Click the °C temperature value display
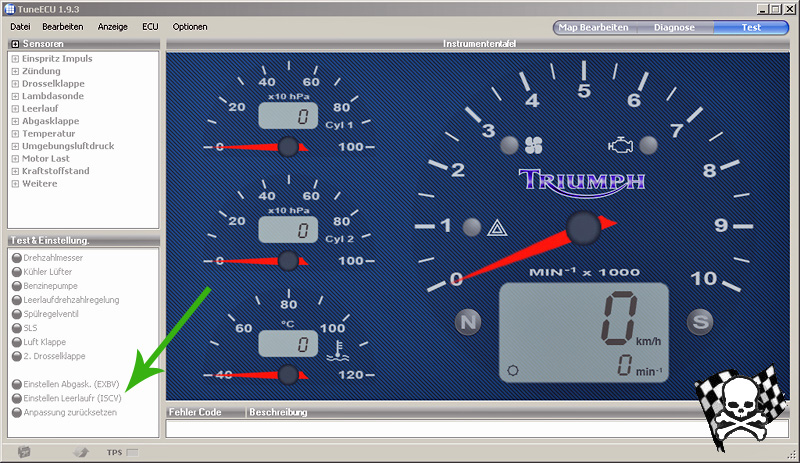The height and width of the screenshot is (463, 800). pos(288,344)
